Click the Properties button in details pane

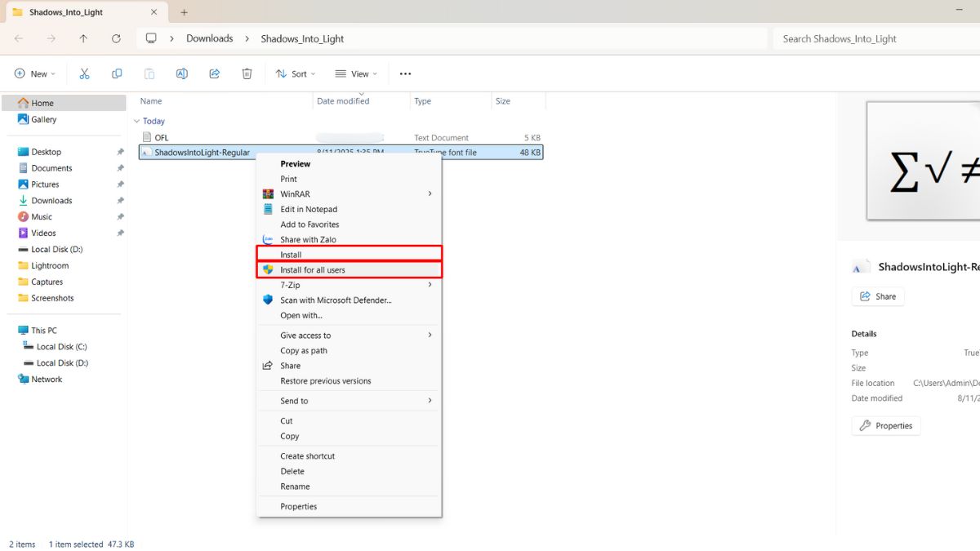(x=886, y=425)
